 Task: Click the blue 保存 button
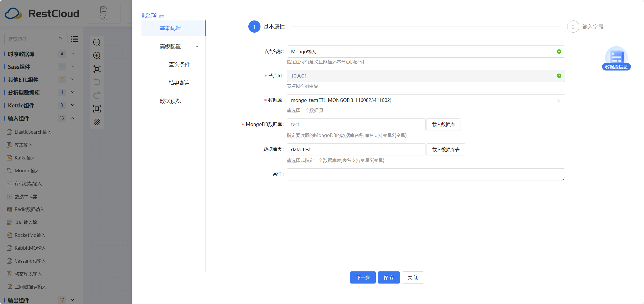click(389, 277)
